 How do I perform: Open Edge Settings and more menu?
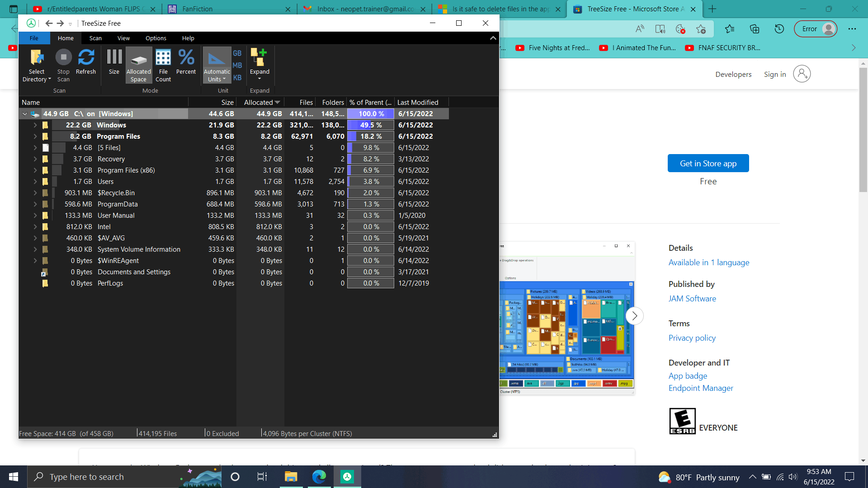852,29
